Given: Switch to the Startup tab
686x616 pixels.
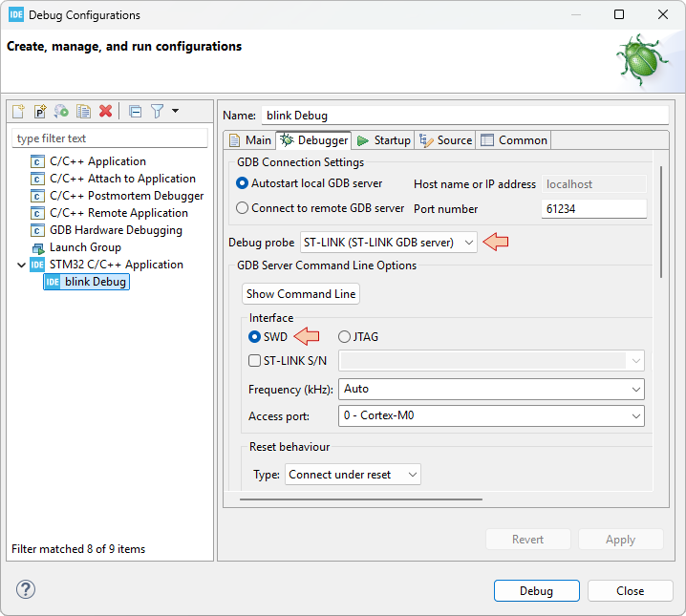Looking at the screenshot, I should [383, 140].
